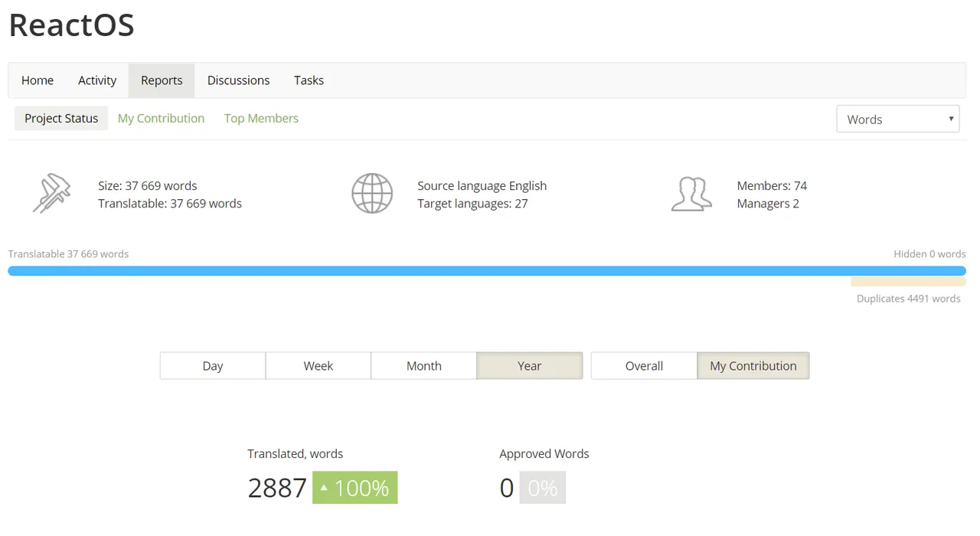Click the 'Translated, words' heading
Viewport: 980px width, 536px height.
click(296, 454)
